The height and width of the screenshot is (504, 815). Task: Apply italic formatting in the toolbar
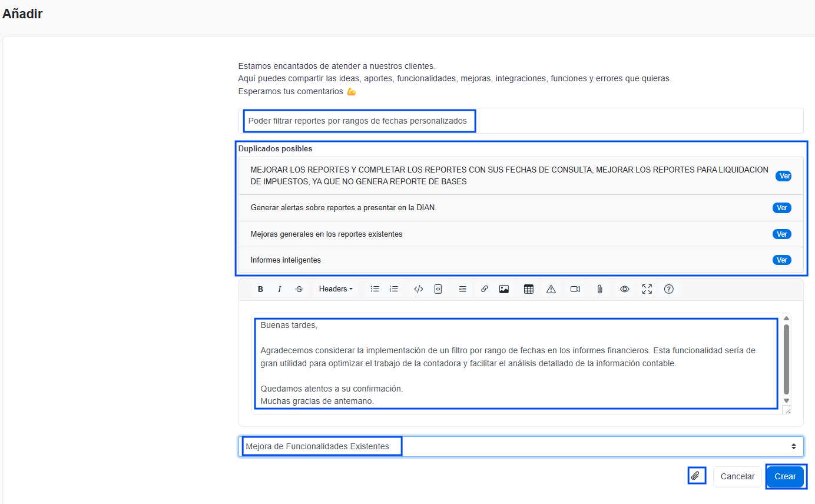pos(280,289)
